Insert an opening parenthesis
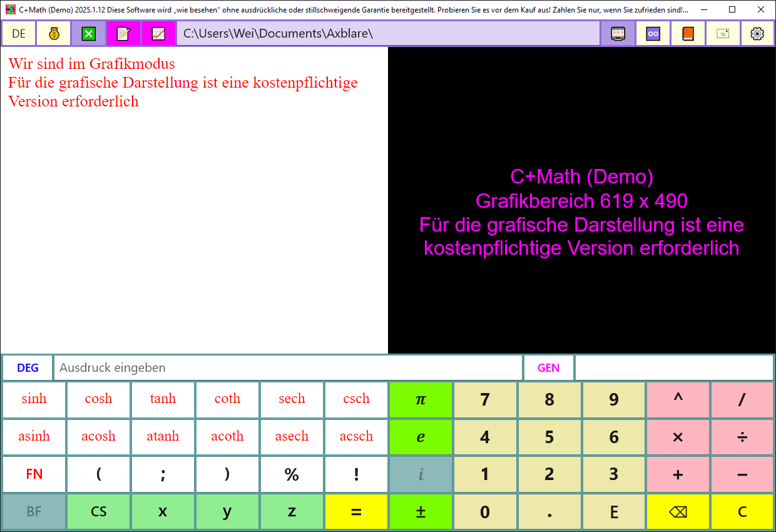 tap(98, 474)
